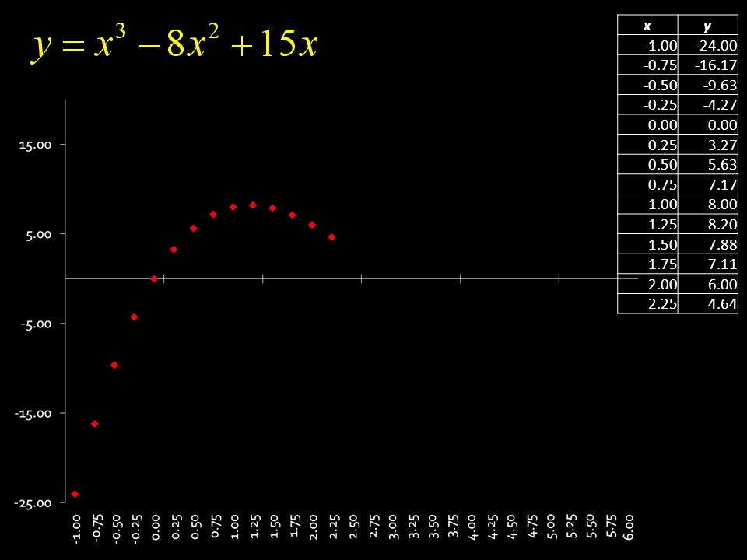
Task: Select the red data point above x = 0.50
Action: 194,228
